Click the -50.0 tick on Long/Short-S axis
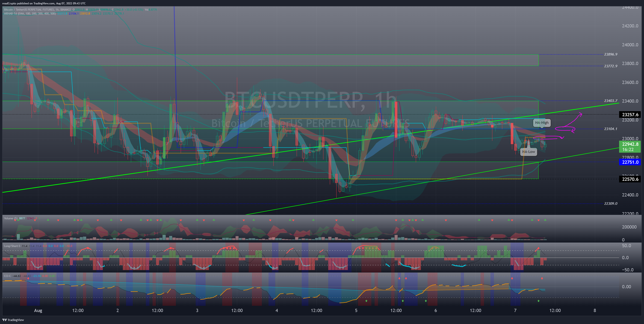Screen dimensions: 644x324 click(x=627, y=270)
